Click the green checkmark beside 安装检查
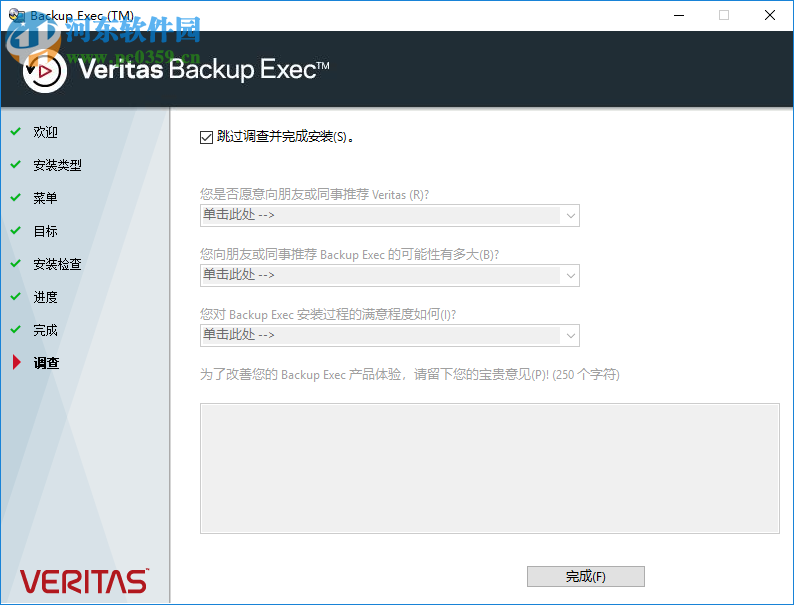Viewport: 794px width, 605px height. [x=16, y=263]
